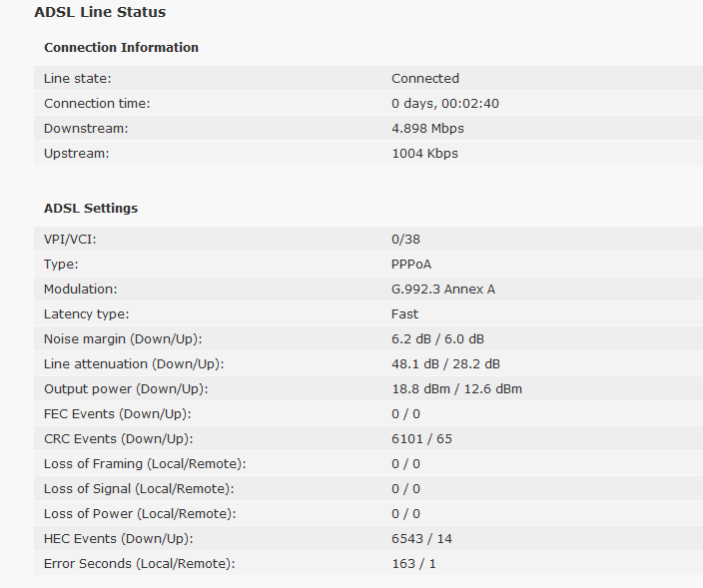Screen dimensions: 703x588
Task: Select the Downstream 4.898 Mbps value
Action: (x=427, y=129)
